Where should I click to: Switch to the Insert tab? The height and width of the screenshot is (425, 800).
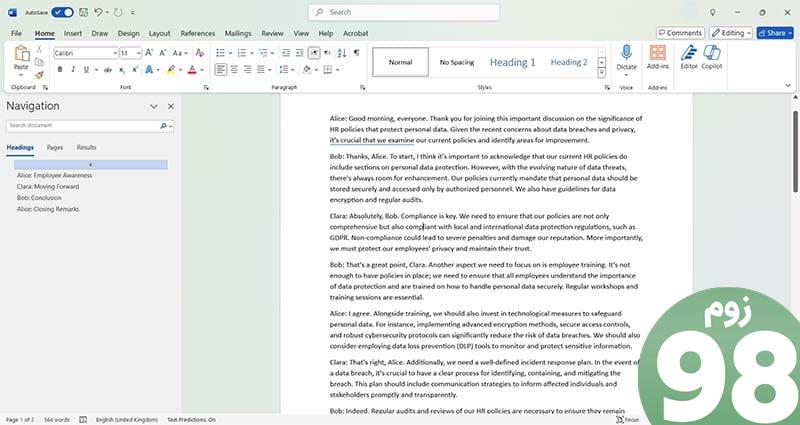tap(72, 33)
